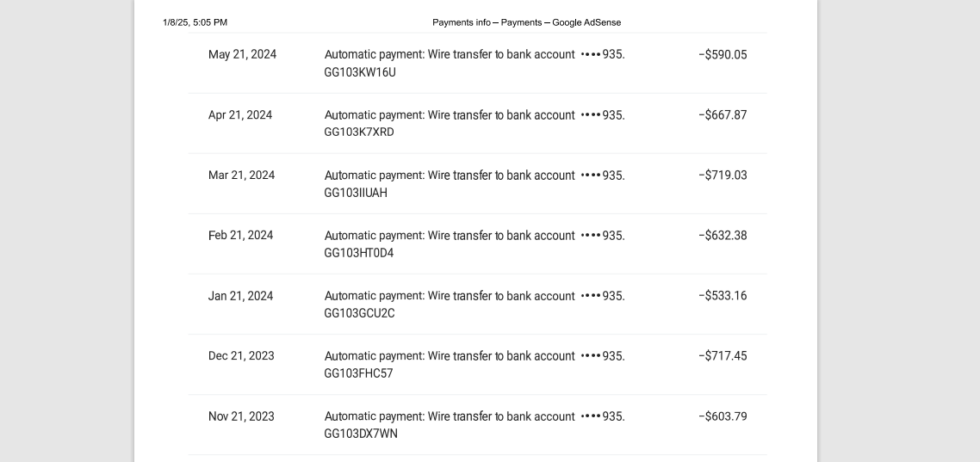Screen dimensions: 980x462
Task: Click the −$590.05 payment amount
Action: pyautogui.click(x=723, y=54)
